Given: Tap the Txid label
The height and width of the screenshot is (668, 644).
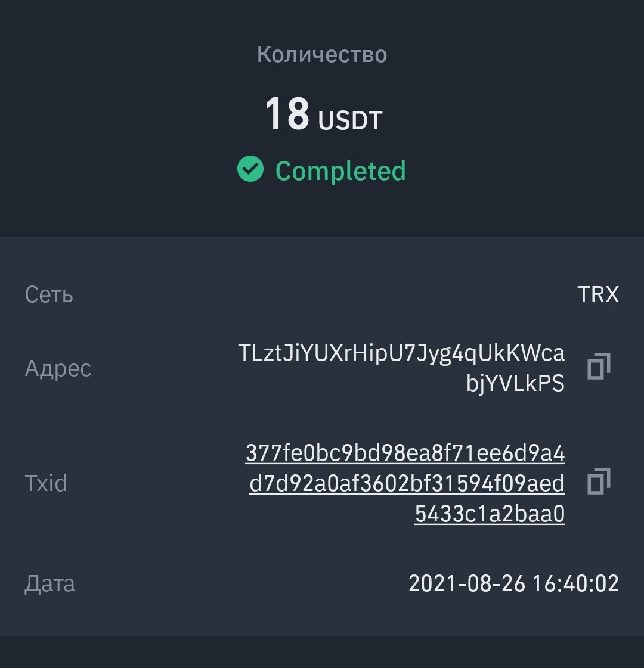Looking at the screenshot, I should point(45,483).
